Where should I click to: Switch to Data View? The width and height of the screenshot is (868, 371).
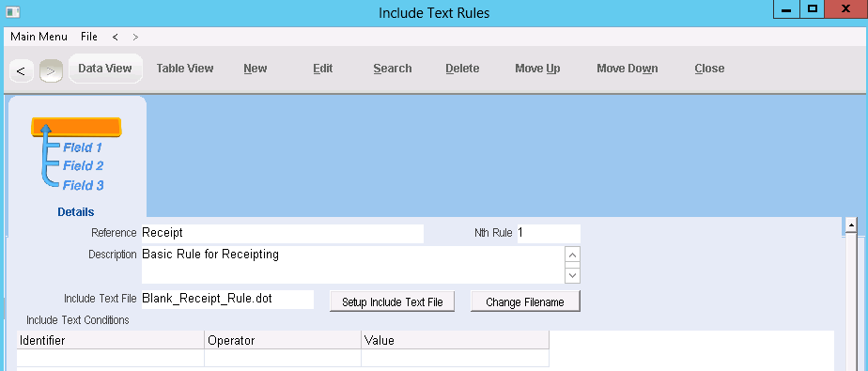point(105,69)
